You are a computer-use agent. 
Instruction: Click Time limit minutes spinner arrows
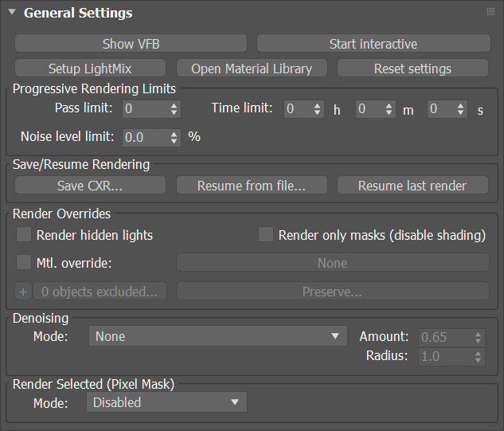(389, 109)
